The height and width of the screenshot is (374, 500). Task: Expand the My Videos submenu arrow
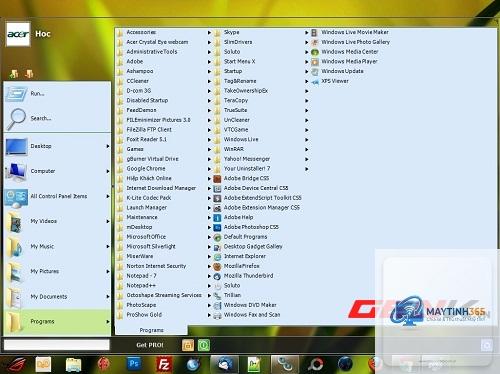[108, 221]
